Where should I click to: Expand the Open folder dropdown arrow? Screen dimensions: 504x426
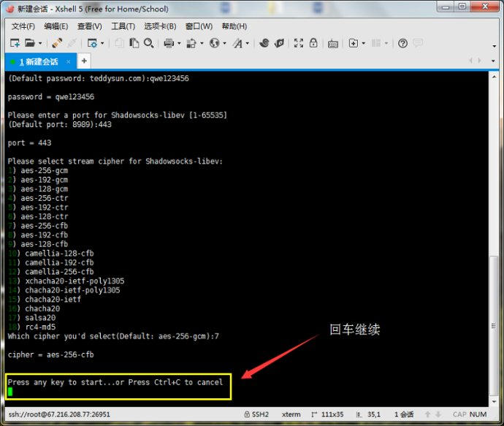coord(40,43)
